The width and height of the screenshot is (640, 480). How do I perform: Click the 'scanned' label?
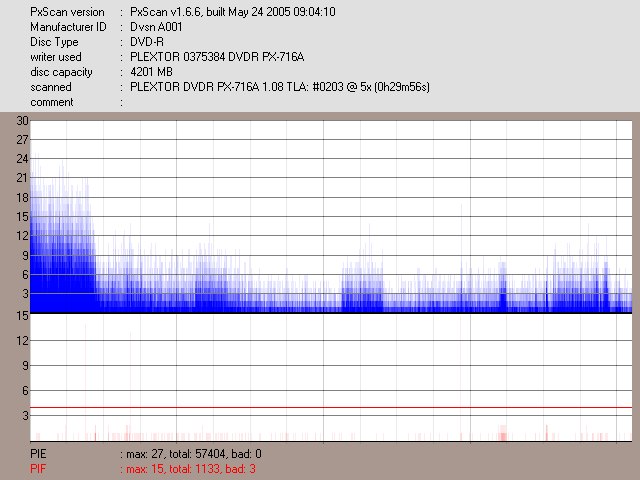[x=51, y=87]
